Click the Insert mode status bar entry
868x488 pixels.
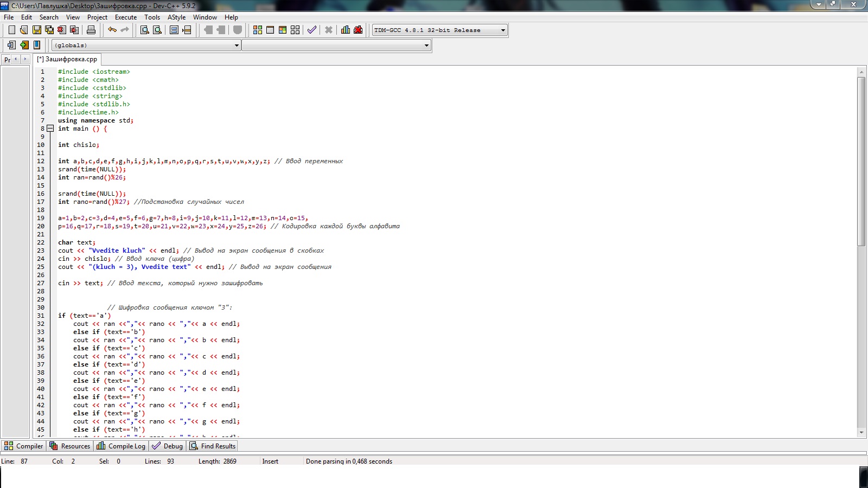pyautogui.click(x=270, y=461)
